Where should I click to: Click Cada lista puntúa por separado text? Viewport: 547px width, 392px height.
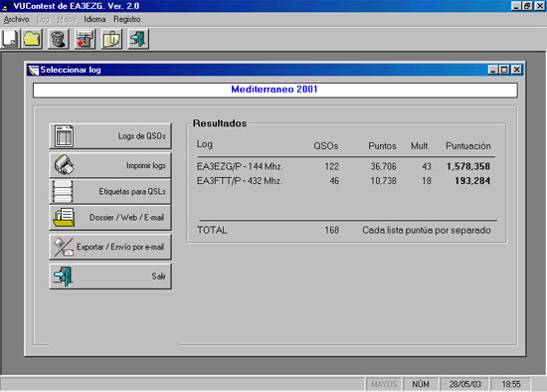point(427,230)
